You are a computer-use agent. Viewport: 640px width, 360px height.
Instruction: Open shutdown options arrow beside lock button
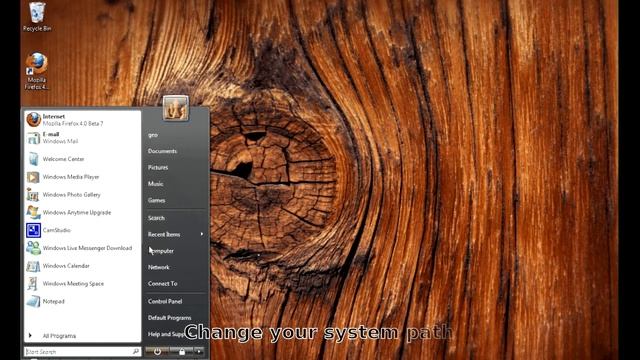point(199,351)
